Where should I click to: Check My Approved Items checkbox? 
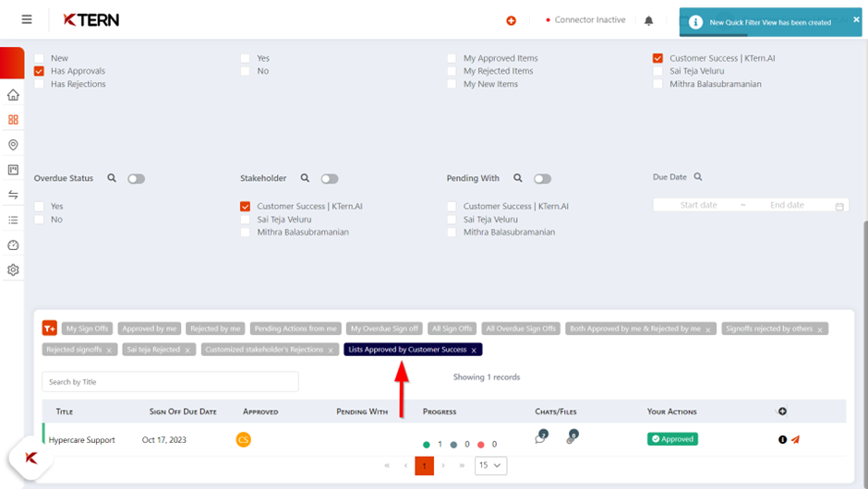[x=452, y=58]
